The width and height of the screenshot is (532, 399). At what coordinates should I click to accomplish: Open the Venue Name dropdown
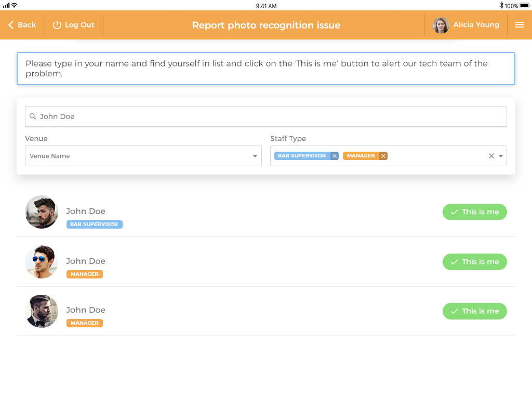click(143, 156)
